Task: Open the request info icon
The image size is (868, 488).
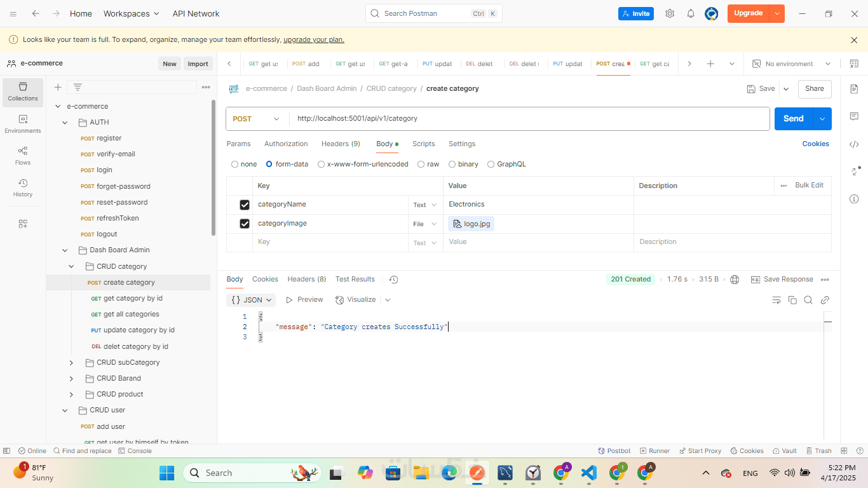Action: tap(854, 199)
